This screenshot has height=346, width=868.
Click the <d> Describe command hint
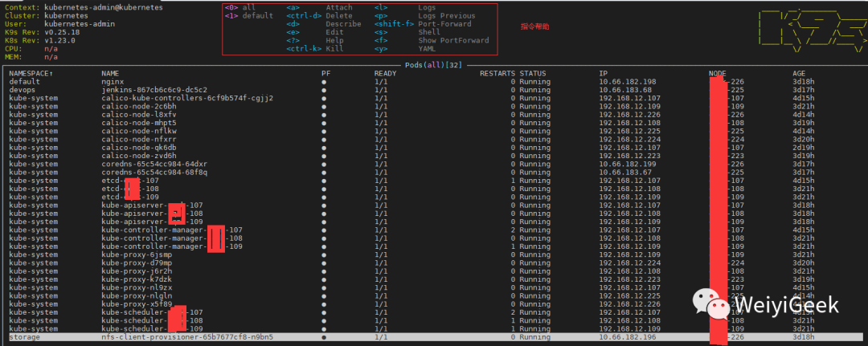pyautogui.click(x=324, y=24)
